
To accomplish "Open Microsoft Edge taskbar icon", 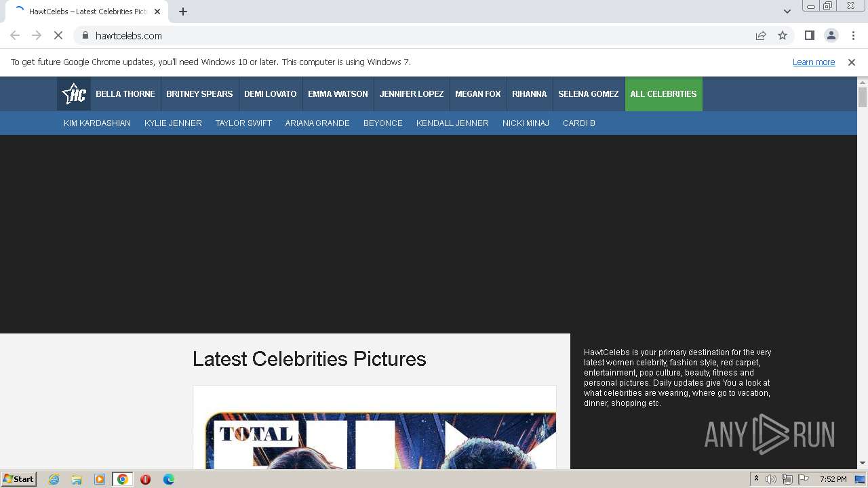I will (168, 479).
